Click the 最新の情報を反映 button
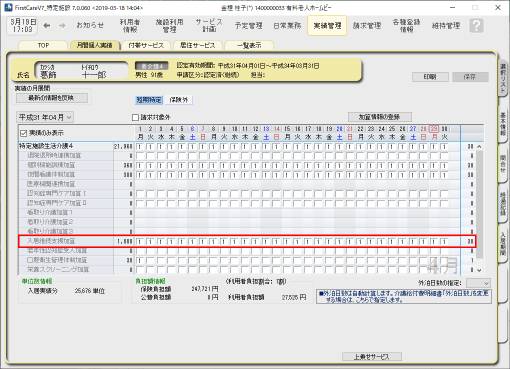This screenshot has height=369, width=510. tap(52, 98)
